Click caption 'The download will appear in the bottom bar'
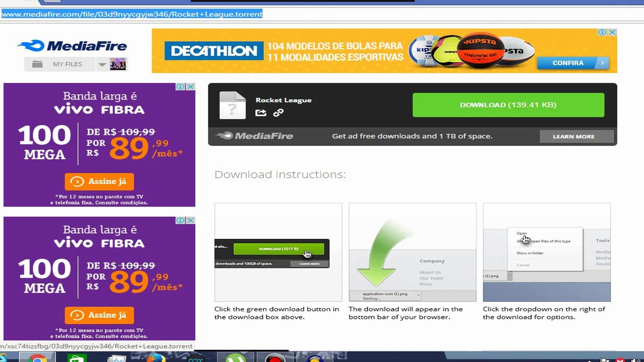Screen dimensions: 644x362 pyautogui.click(x=406, y=313)
